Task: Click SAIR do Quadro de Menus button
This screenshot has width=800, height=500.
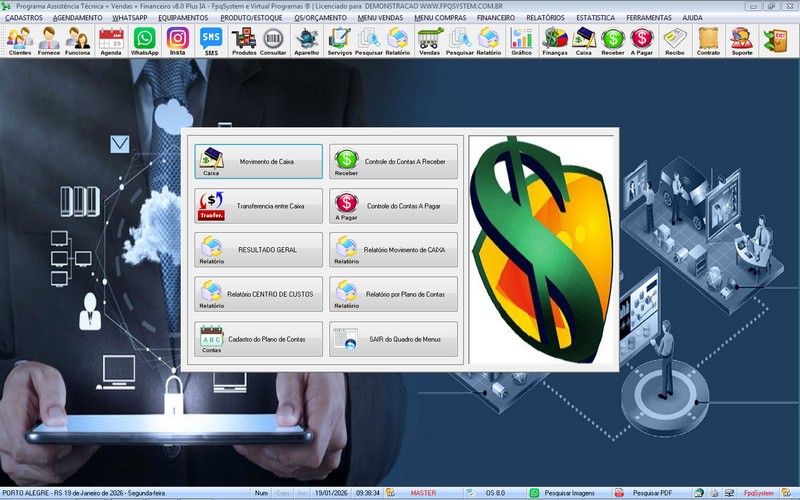Action: (x=393, y=339)
